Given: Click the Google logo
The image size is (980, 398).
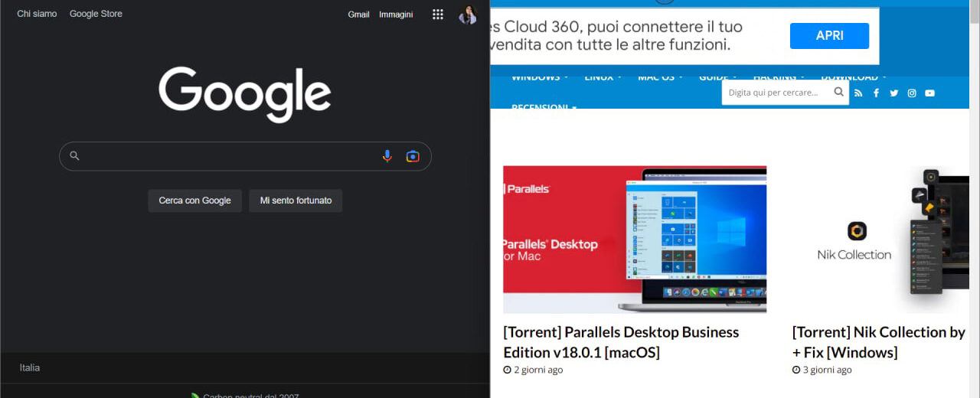Looking at the screenshot, I should pyautogui.click(x=245, y=94).
